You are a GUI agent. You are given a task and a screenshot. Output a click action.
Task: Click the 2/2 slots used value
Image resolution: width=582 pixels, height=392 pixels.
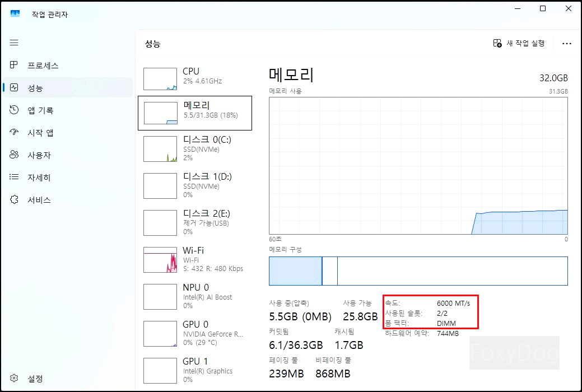442,313
